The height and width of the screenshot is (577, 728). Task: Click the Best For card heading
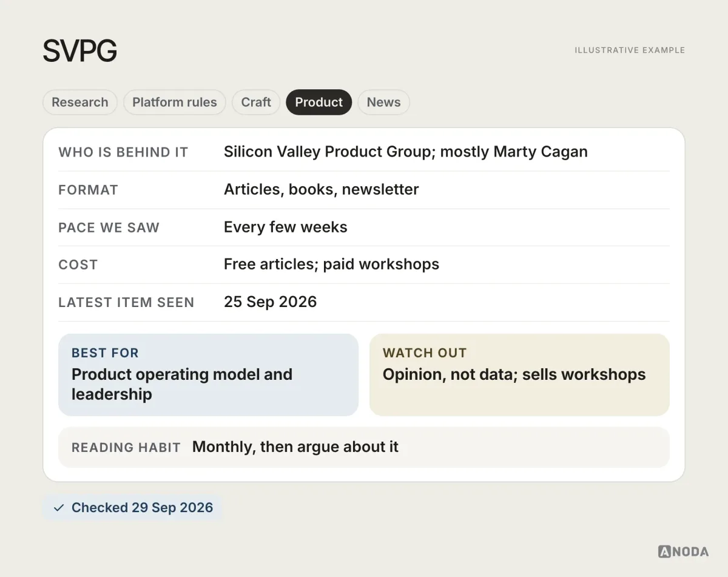(105, 353)
